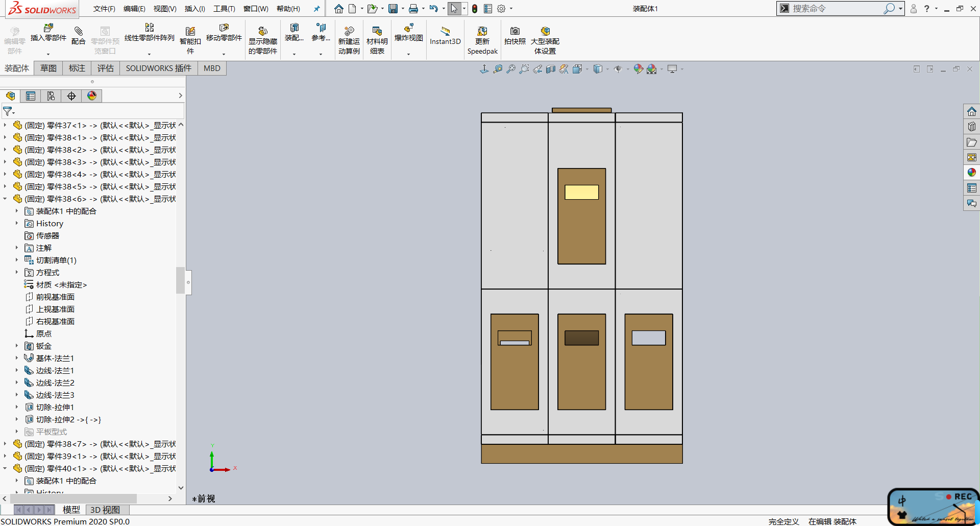Open the SOLIDWORKS Resources task pane icon
The height and width of the screenshot is (526, 980).
coord(972,111)
